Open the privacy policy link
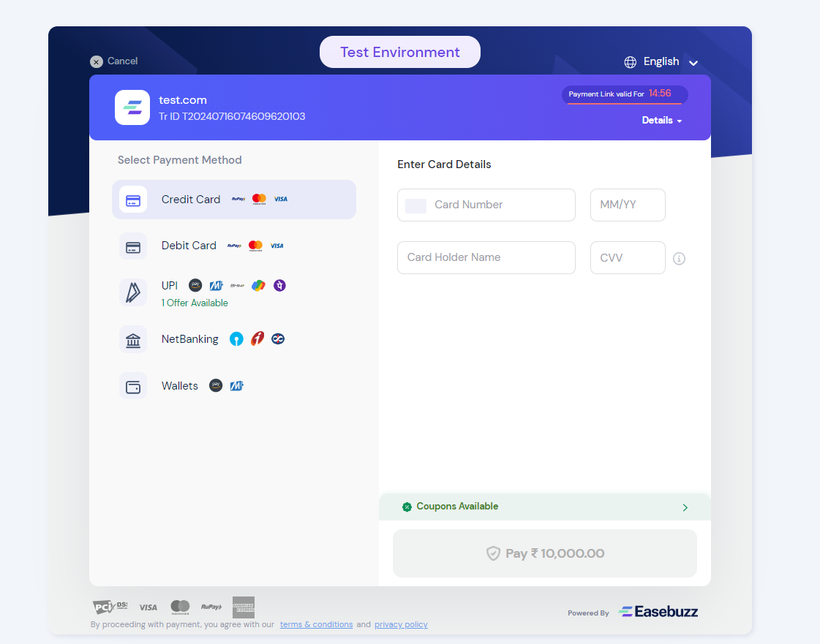Screen dimensions: 820x644 [401, 625]
